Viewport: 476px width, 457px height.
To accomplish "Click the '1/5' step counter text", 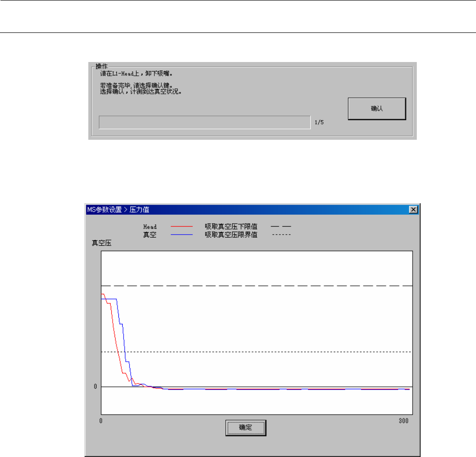I will click(319, 122).
